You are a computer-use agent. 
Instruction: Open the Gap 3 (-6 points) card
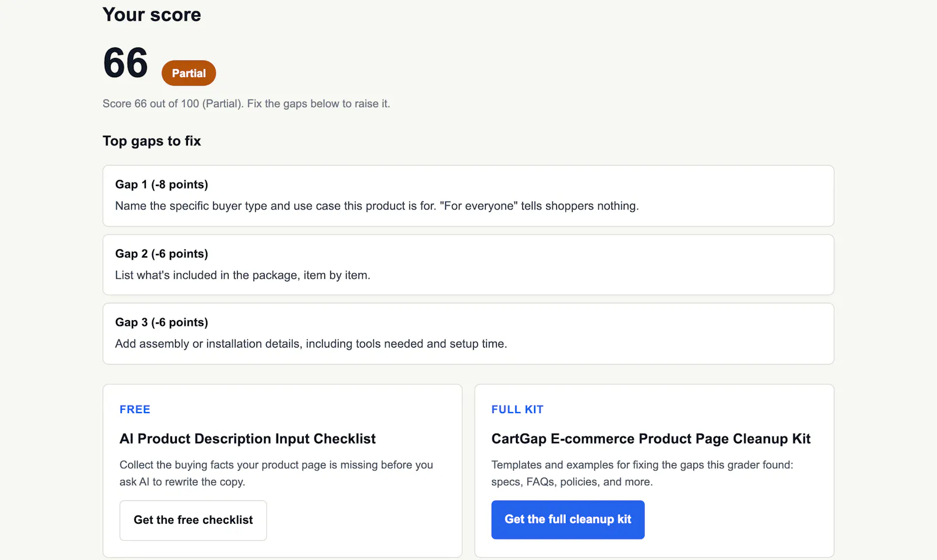pyautogui.click(x=468, y=334)
